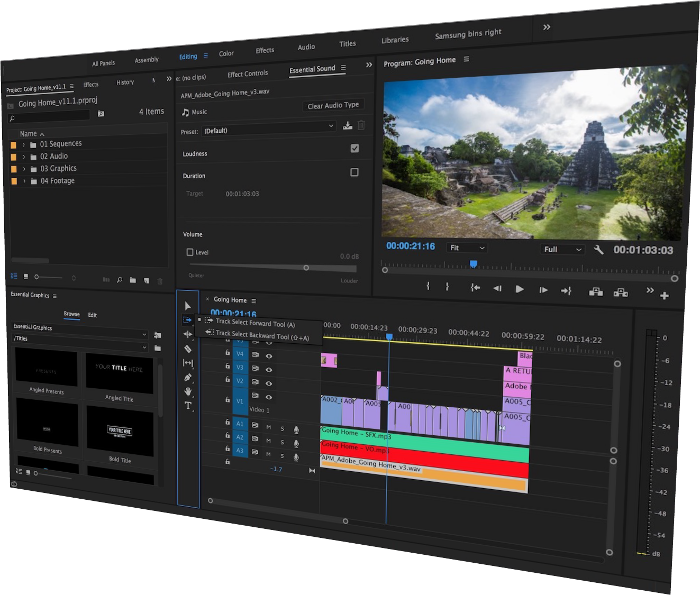Adjust the Volume level slider handle
Viewport: 700px width, 595px height.
click(306, 268)
